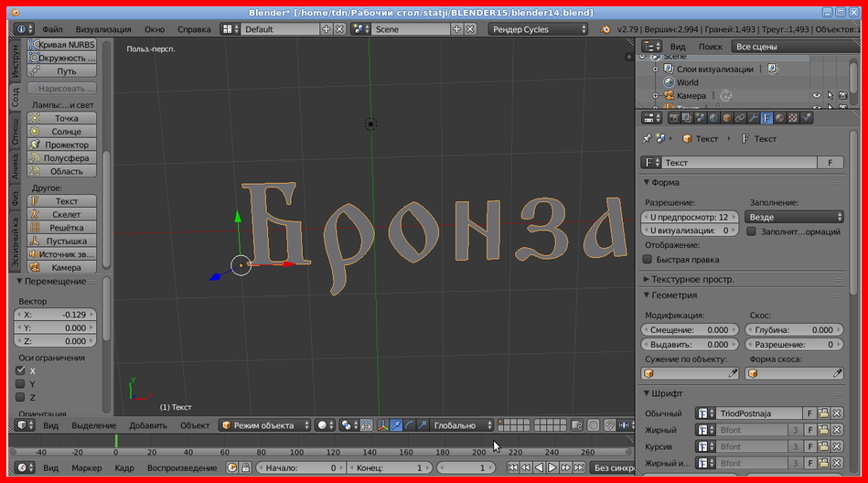Collapse the Форма panel
This screenshot has width=868, height=483.
pos(646,182)
